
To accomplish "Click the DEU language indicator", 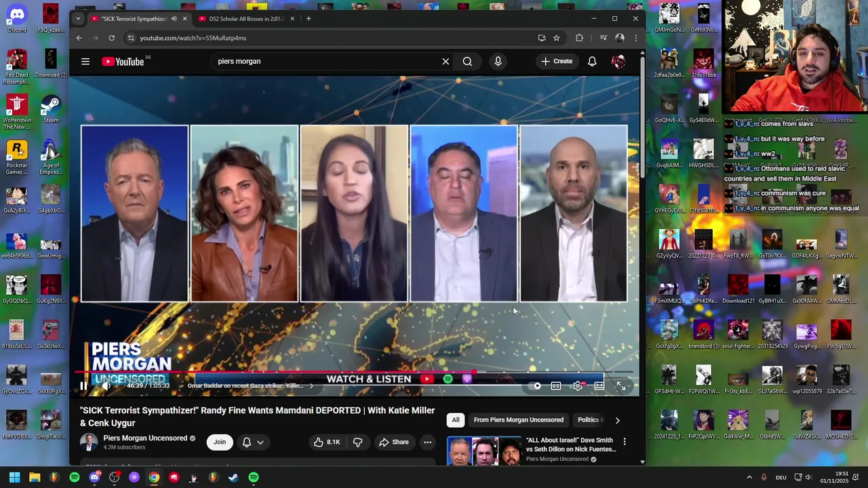I will (781, 477).
